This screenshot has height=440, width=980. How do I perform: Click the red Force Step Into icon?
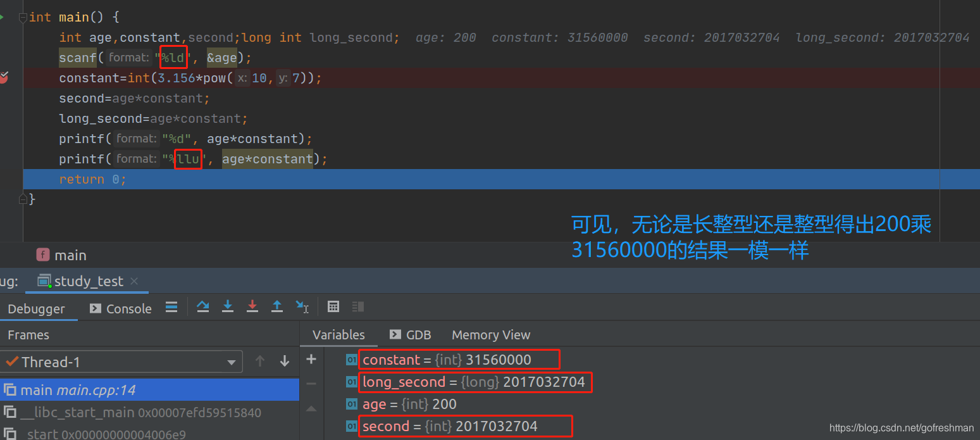(252, 306)
